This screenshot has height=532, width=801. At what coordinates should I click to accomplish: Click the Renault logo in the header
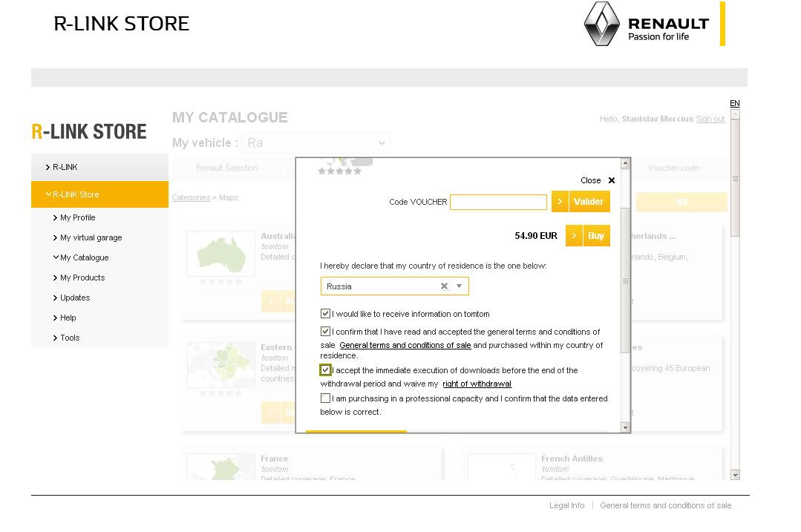click(x=646, y=24)
